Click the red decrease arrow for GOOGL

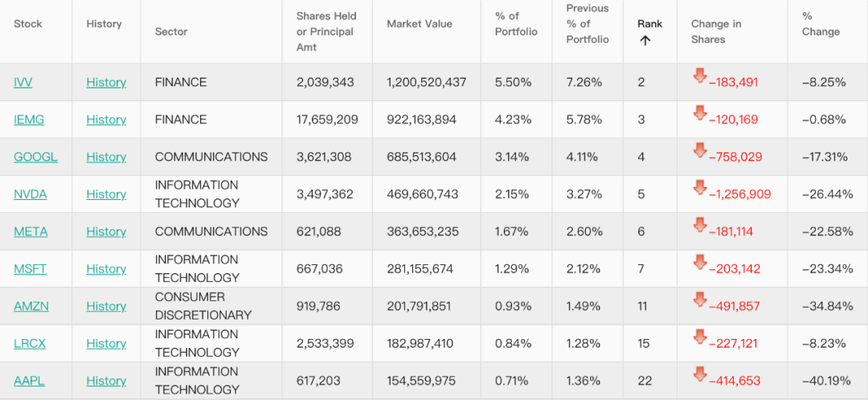click(700, 151)
